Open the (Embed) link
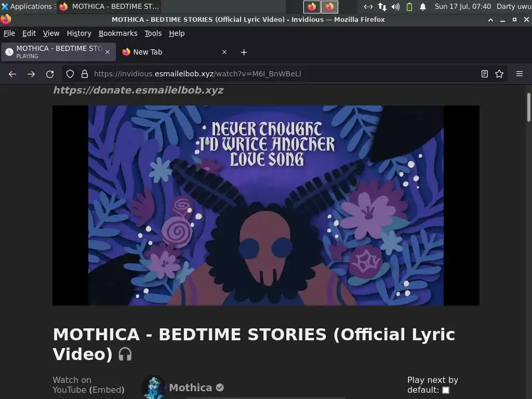 tap(106, 390)
